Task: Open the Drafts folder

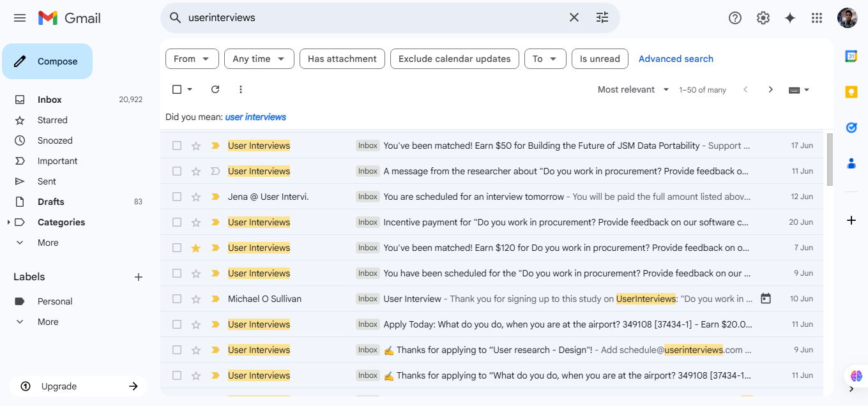Action: point(51,202)
